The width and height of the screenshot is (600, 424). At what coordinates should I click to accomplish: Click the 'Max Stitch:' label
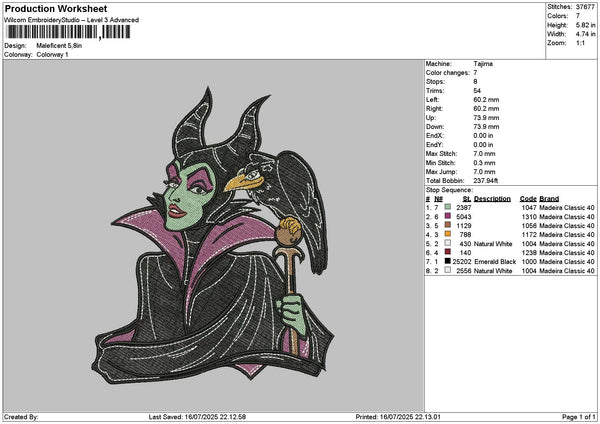[x=441, y=153]
